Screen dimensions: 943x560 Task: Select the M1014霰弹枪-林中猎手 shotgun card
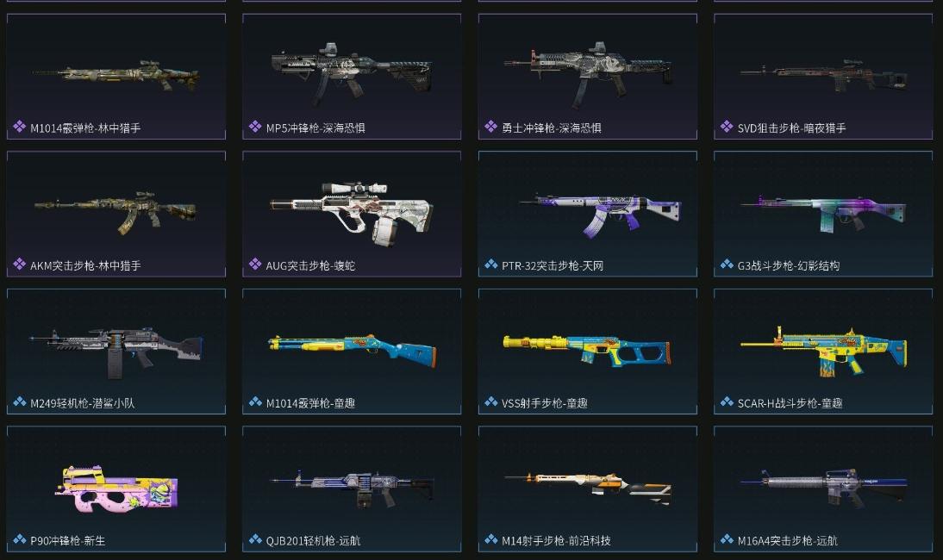click(x=116, y=77)
